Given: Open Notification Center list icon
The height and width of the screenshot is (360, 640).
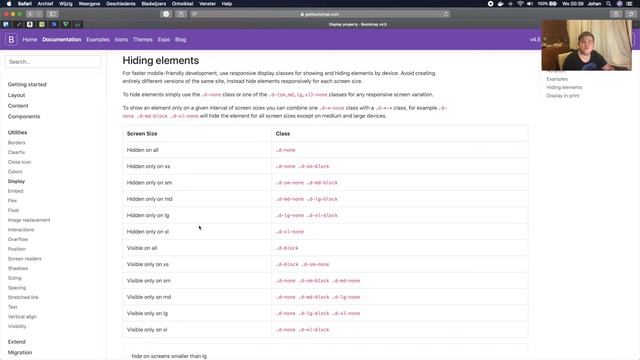Looking at the screenshot, I should click(630, 4).
